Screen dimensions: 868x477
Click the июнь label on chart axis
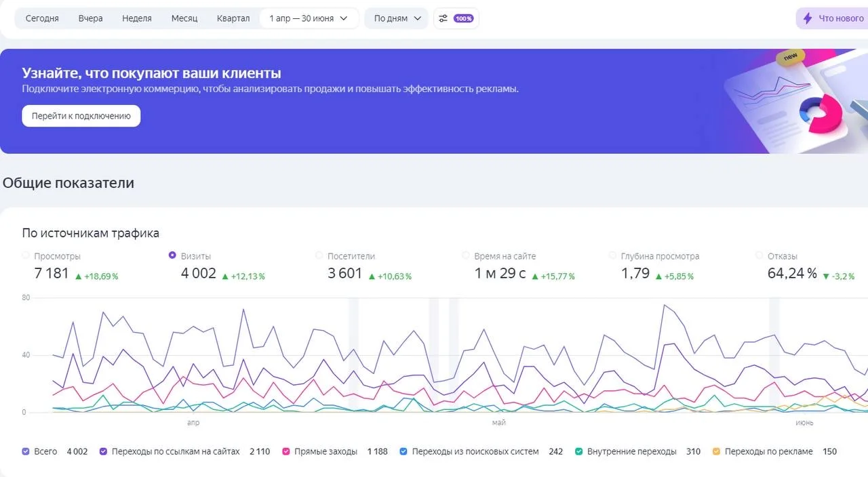[x=805, y=423]
